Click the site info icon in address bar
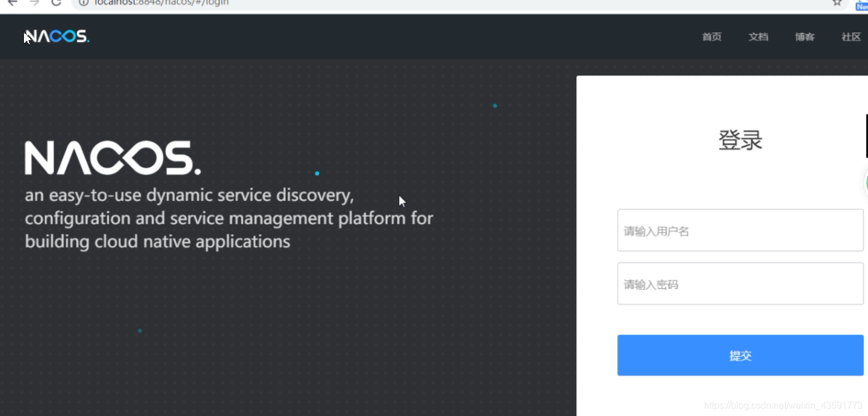 coord(83,2)
